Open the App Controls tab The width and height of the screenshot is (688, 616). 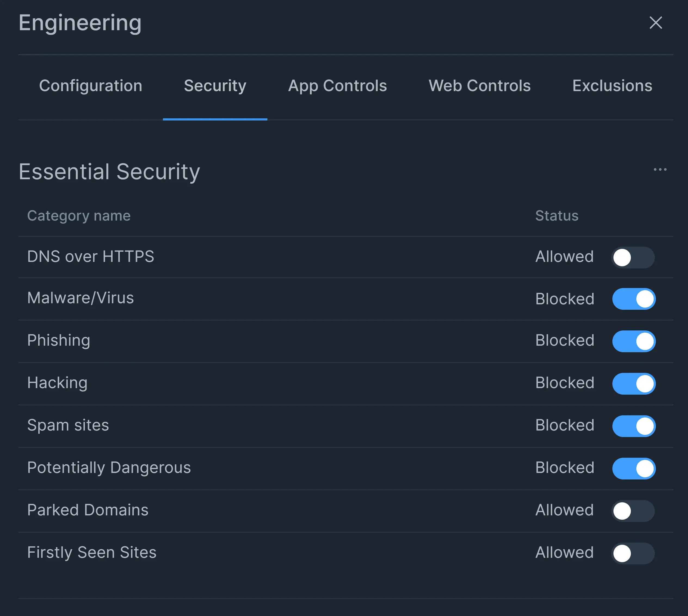[337, 86]
